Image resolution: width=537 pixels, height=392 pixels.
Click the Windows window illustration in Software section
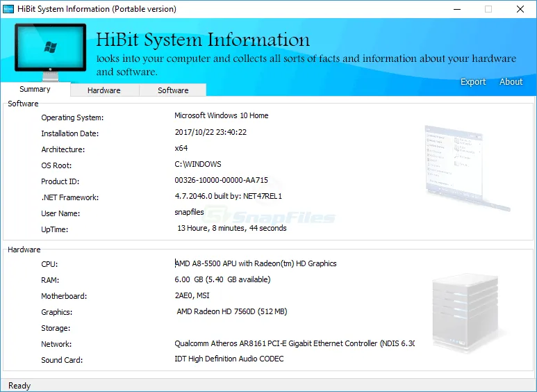coord(467,168)
